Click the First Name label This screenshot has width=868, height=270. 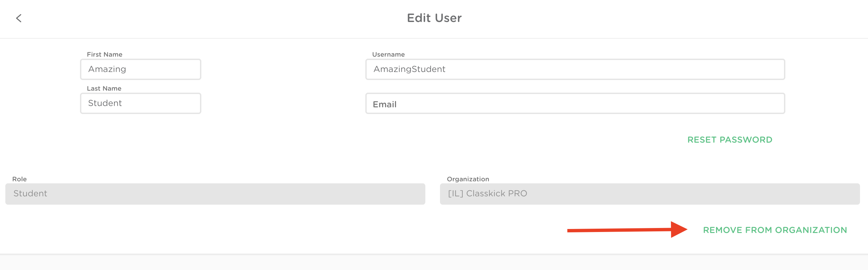tap(104, 55)
